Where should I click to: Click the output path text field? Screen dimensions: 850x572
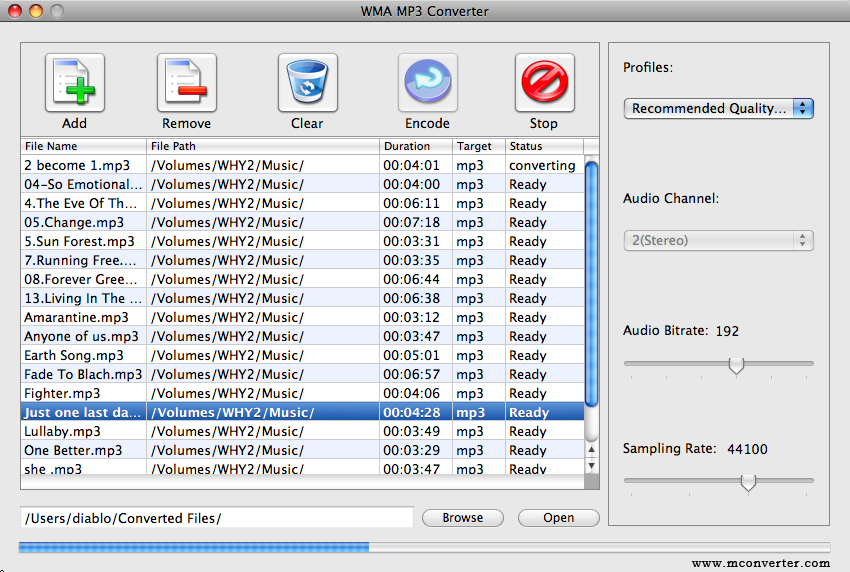216,518
